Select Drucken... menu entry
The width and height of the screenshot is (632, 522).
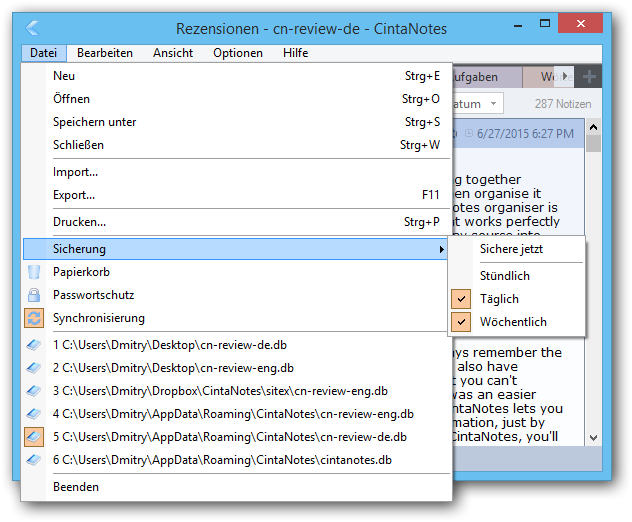[236, 222]
